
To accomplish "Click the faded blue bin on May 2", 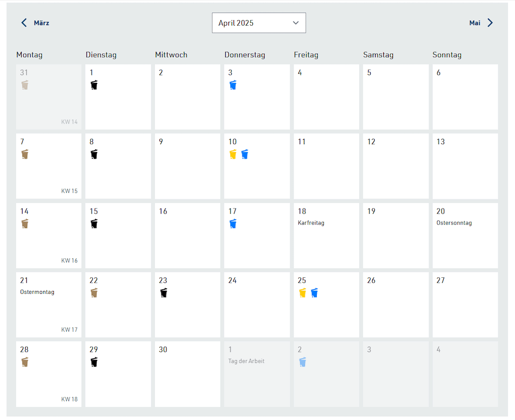I will (302, 362).
